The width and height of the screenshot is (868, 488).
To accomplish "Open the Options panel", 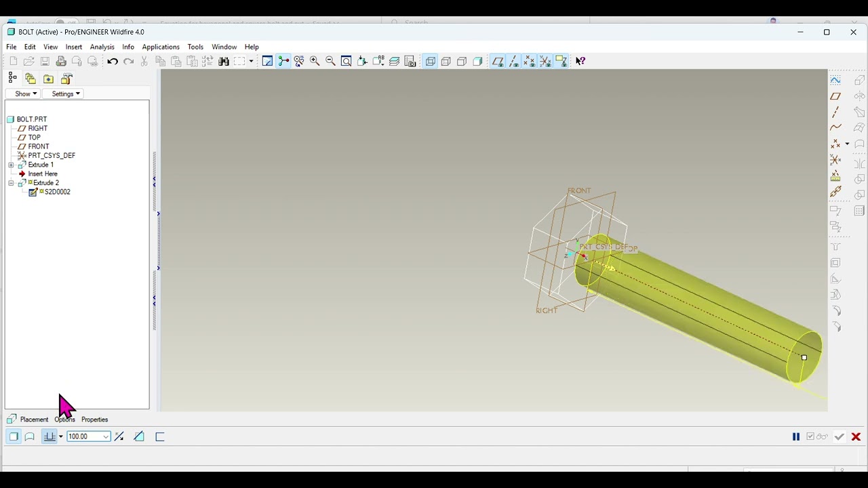I will pos(64,420).
